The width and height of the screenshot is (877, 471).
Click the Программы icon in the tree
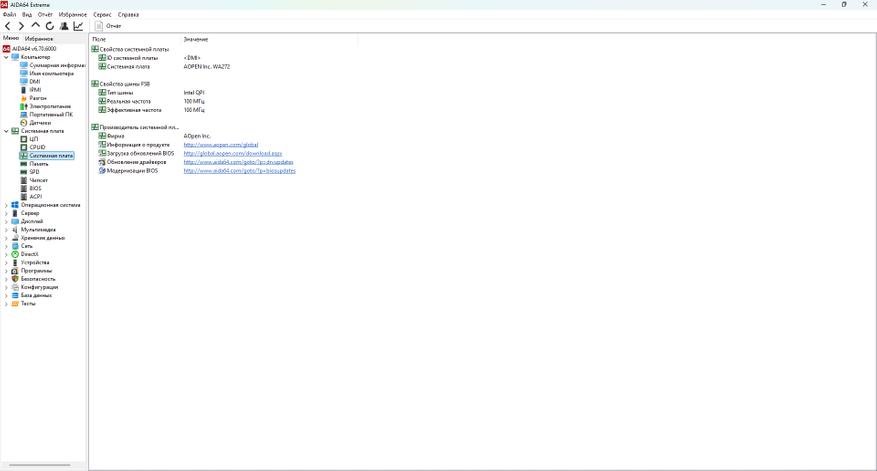pos(15,271)
